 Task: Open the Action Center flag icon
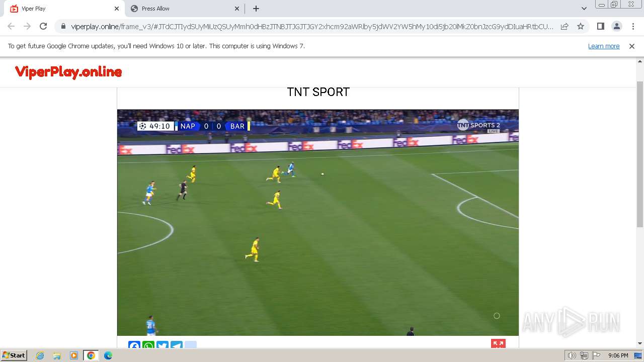pyautogui.click(x=596, y=355)
